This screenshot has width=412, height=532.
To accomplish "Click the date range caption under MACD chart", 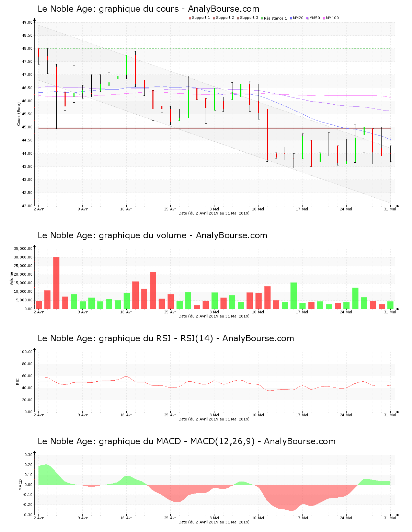I will (x=214, y=522).
